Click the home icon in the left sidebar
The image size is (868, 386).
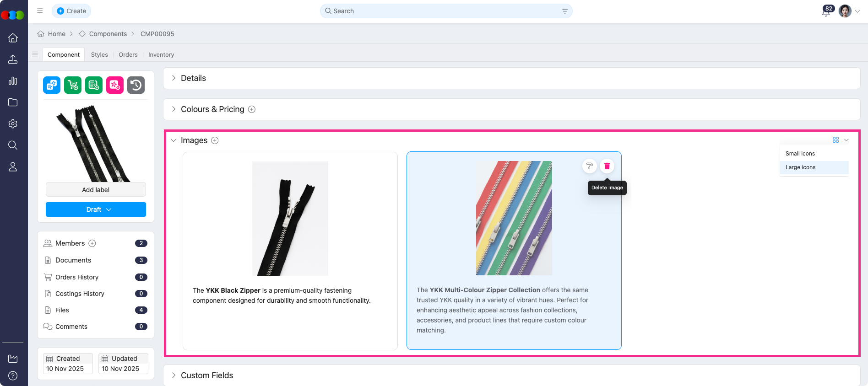click(x=13, y=38)
